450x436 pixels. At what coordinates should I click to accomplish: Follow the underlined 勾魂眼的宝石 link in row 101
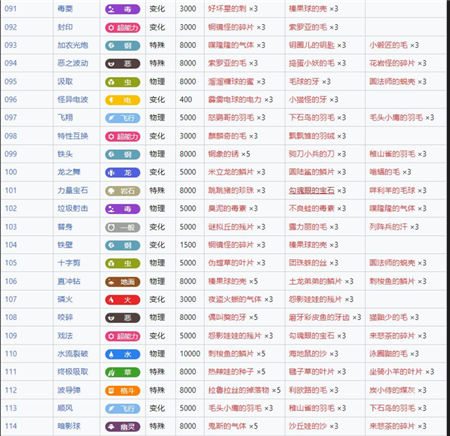pos(311,190)
